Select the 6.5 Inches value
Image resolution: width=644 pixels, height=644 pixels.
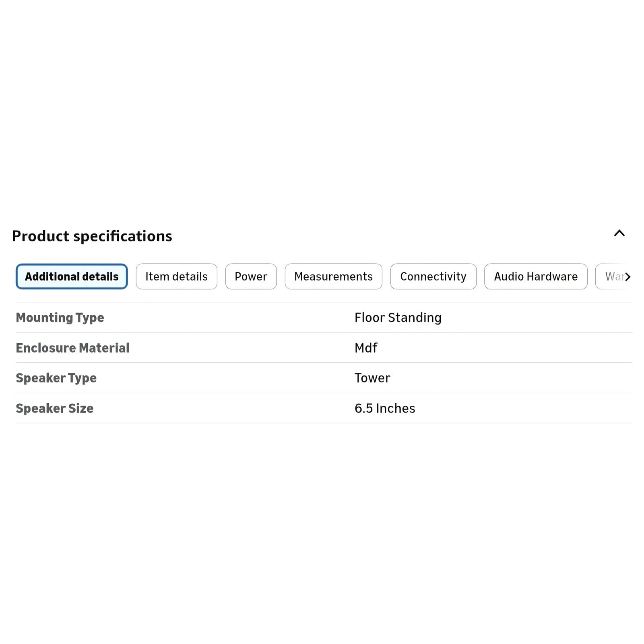[385, 408]
